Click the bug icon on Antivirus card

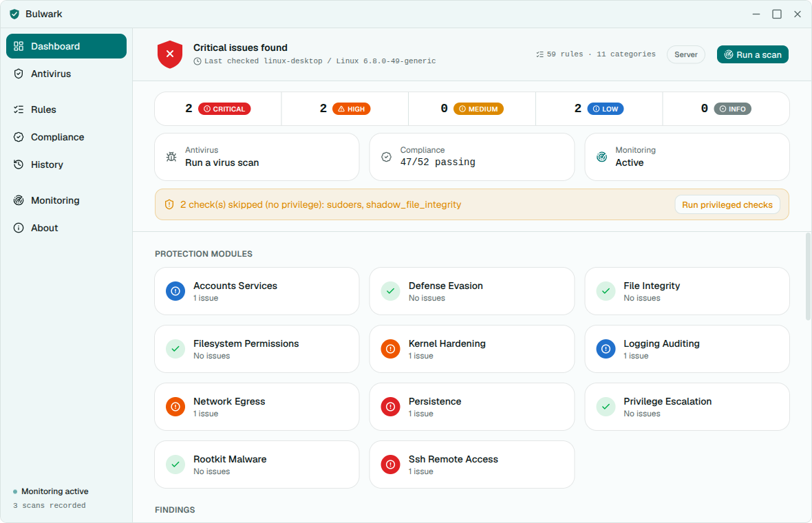point(171,157)
